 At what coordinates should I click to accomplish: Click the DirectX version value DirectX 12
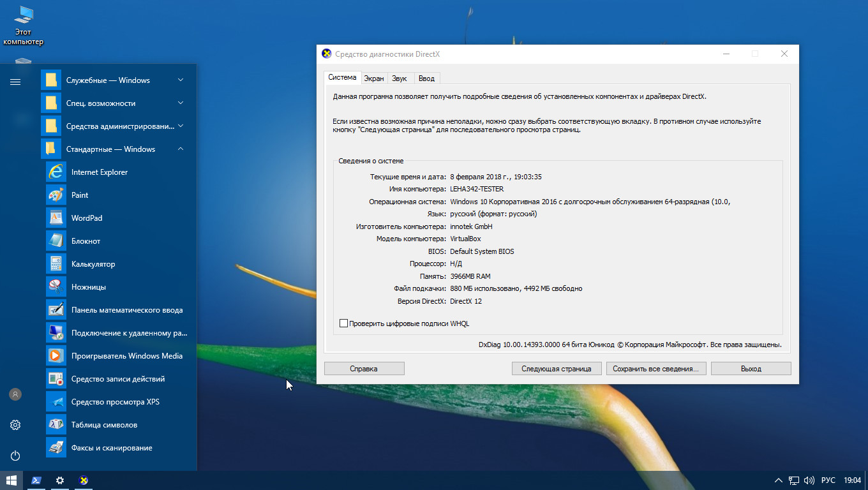pos(466,301)
